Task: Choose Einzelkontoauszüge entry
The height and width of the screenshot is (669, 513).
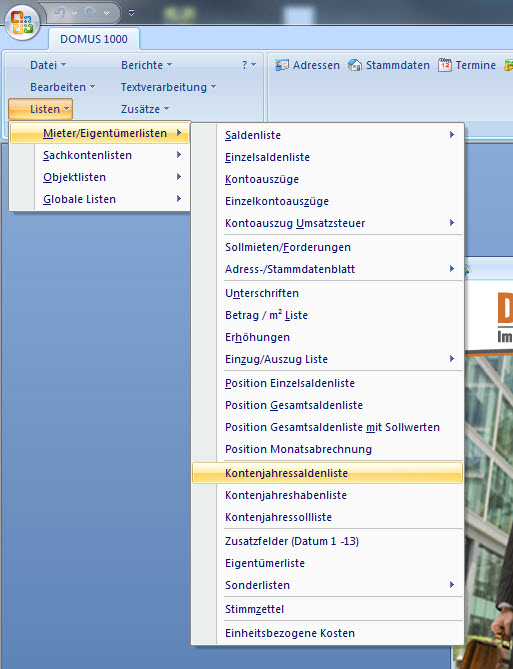Action: (327, 201)
